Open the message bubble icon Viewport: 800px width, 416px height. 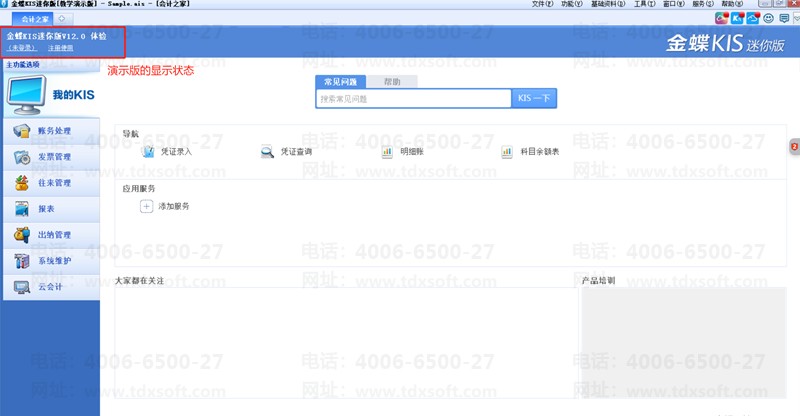784,19
